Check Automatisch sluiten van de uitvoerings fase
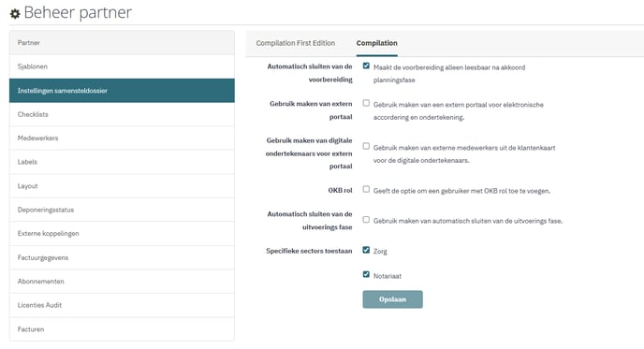 (x=366, y=220)
